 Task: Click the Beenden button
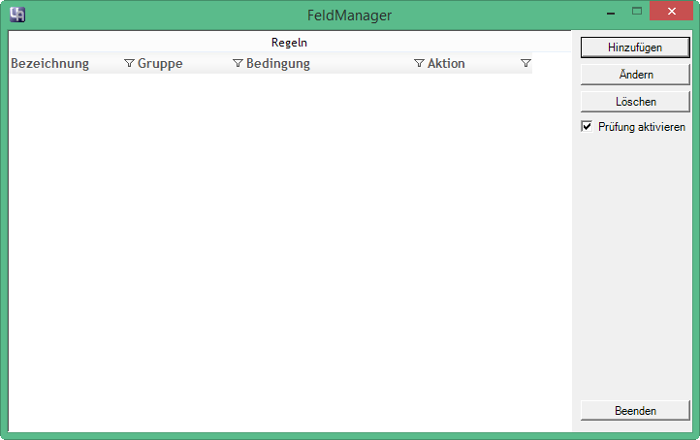[x=635, y=411]
